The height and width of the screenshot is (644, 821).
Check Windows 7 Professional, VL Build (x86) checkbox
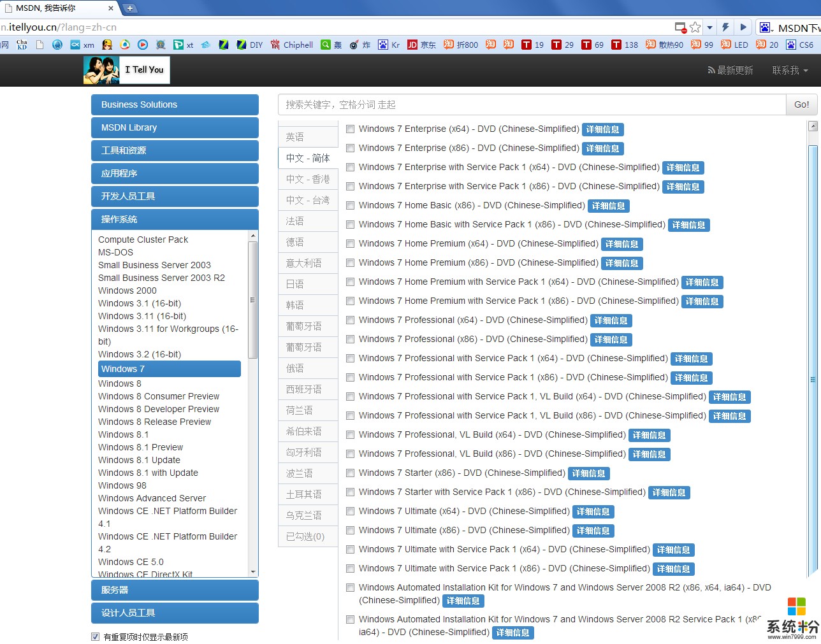350,454
